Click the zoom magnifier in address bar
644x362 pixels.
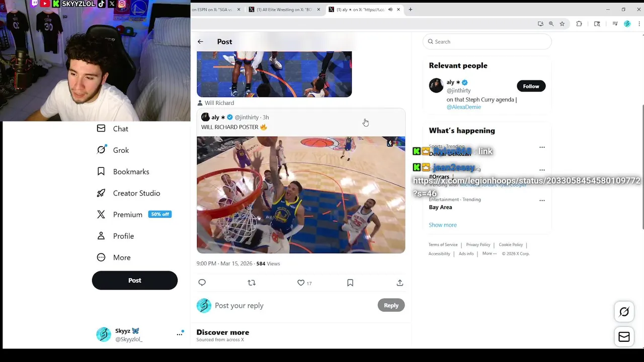coord(551,24)
